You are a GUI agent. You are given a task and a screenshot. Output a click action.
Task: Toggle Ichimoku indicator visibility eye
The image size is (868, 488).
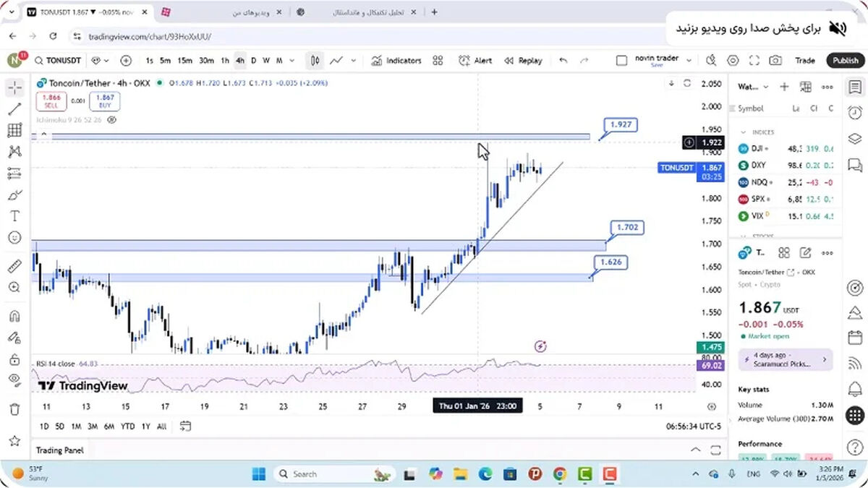tap(111, 120)
